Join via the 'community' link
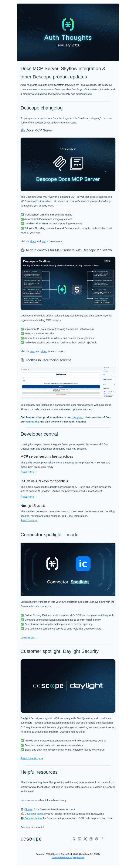136x868 pixels. click(32, 422)
